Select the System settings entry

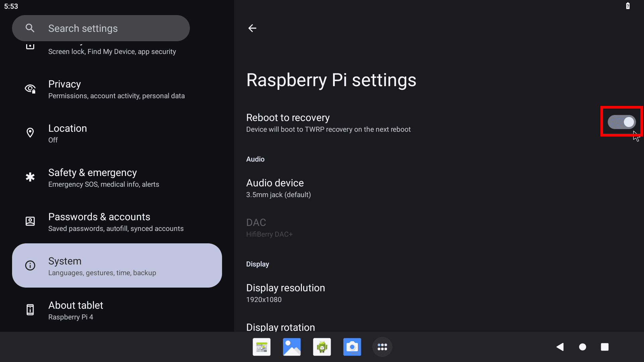pos(117,265)
